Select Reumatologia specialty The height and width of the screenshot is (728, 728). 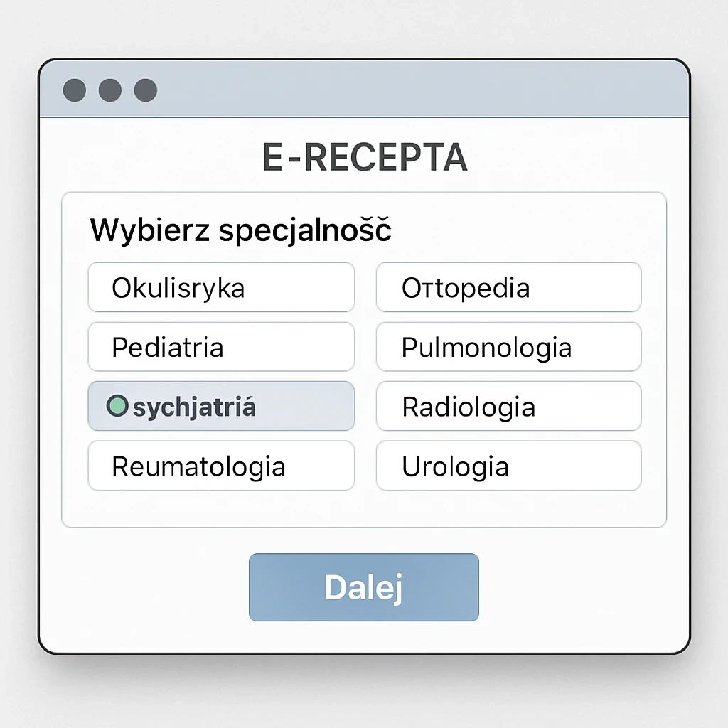(220, 466)
